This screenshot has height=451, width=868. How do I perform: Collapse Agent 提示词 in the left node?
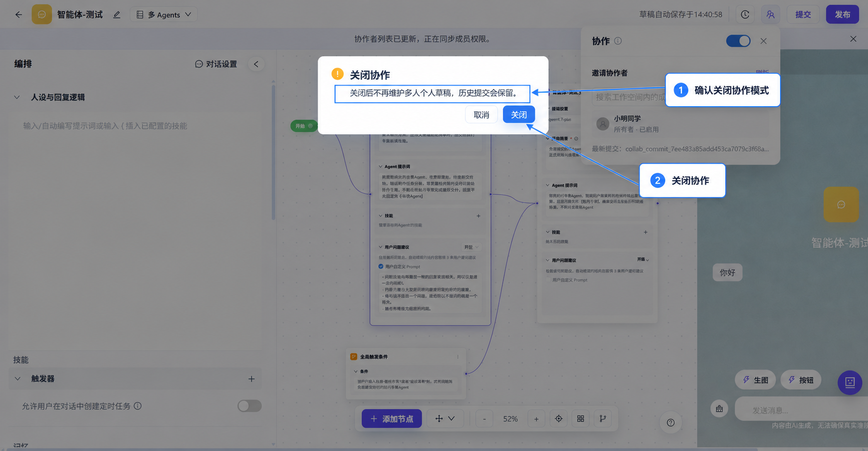click(x=381, y=167)
